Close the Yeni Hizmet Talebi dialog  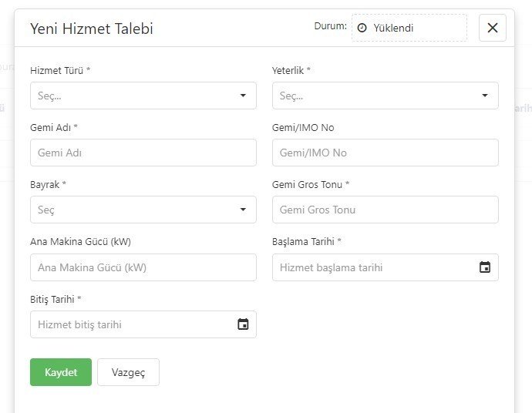tap(492, 28)
